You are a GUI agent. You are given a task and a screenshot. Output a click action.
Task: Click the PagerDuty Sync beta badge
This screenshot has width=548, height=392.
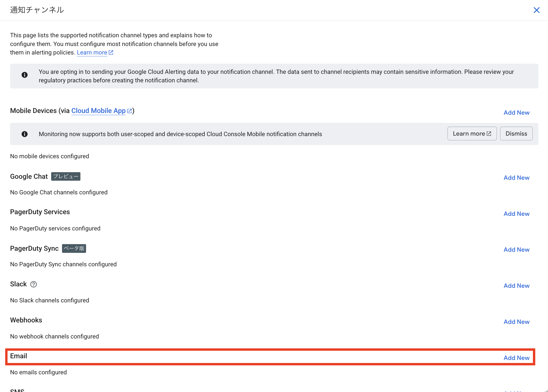pos(74,248)
